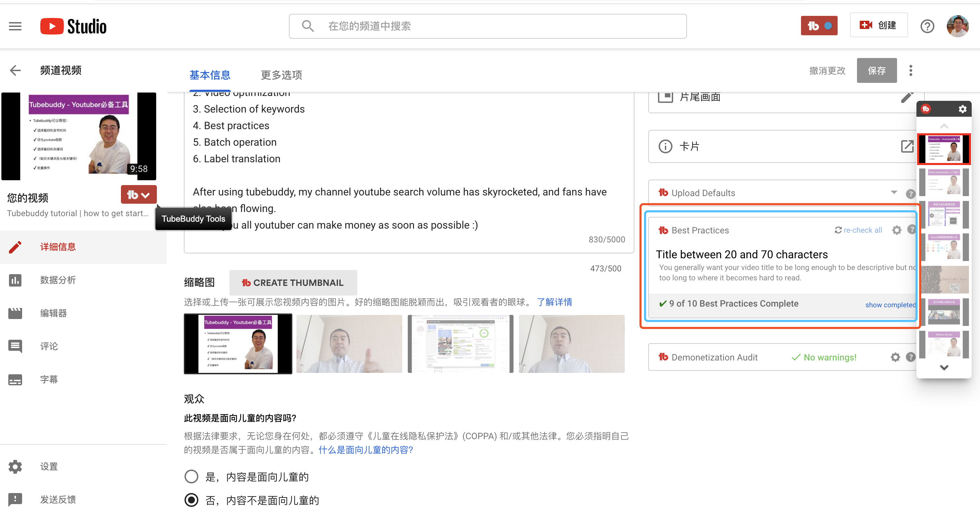Click the 评论 comments icon
980x511 pixels.
click(x=15, y=346)
